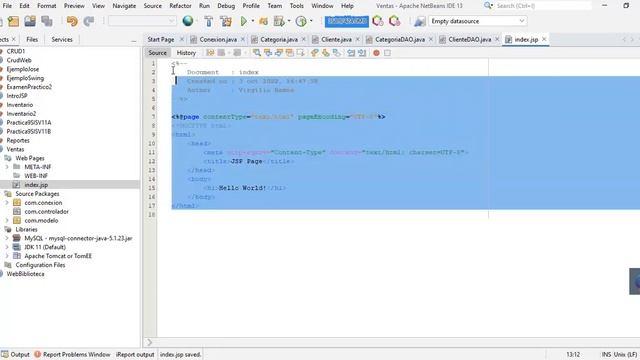This screenshot has height=360, width=640.
Task: Open Profile Project dropdown arrow
Action: pos(289,21)
